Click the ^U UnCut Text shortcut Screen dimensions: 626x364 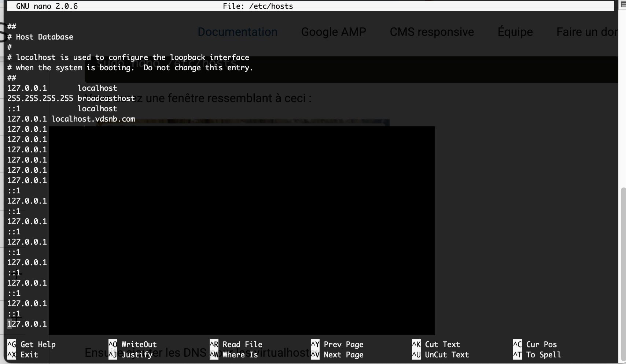441,354
